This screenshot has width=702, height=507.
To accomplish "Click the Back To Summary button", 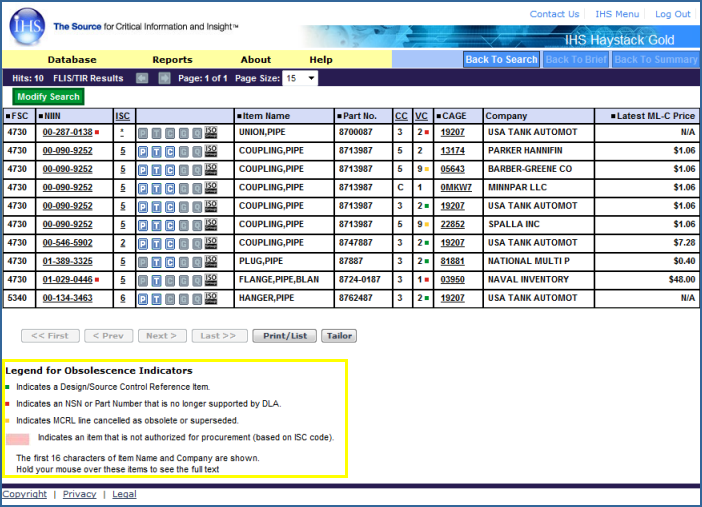I will pos(656,60).
